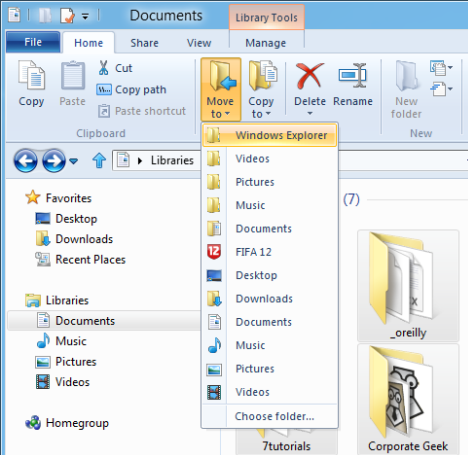Click the Copy icon in Clipboard group
This screenshot has width=468, height=455.
point(31,75)
